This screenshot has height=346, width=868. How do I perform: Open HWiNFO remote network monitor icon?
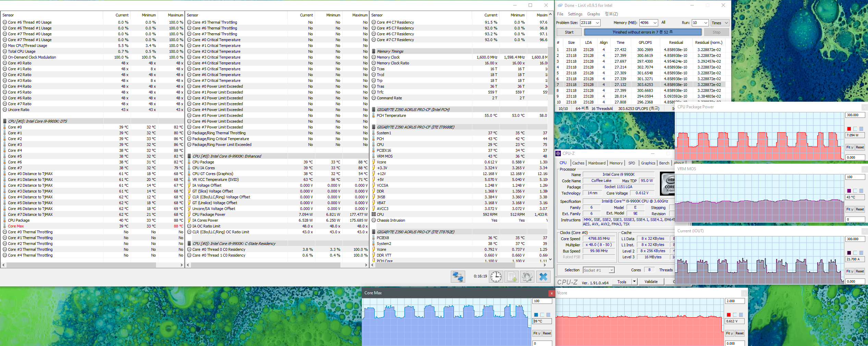pos(458,276)
